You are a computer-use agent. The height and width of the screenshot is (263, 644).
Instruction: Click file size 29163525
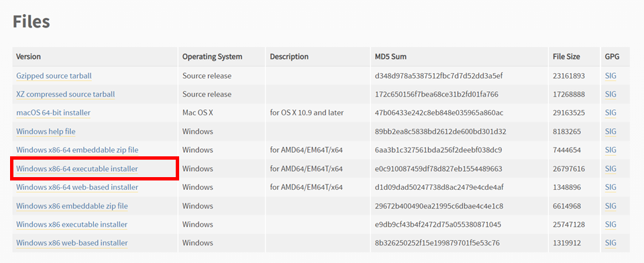point(569,113)
